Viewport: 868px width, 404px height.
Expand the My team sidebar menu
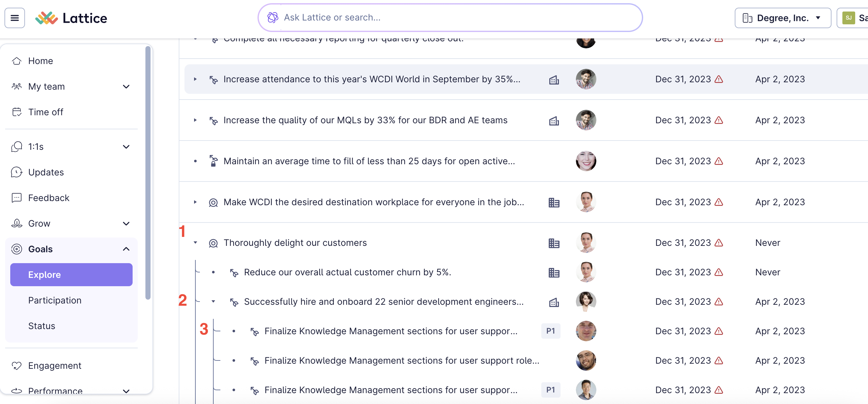coord(126,86)
